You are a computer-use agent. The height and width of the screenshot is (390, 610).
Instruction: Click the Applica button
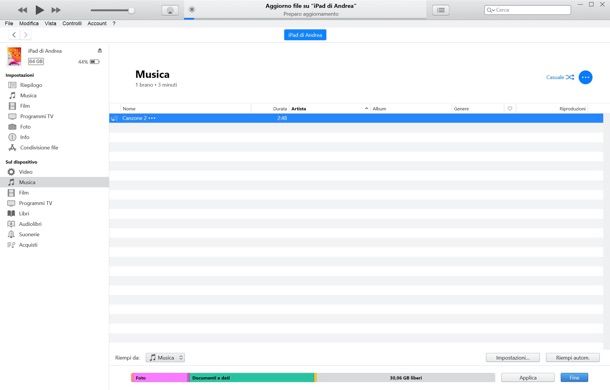point(528,378)
